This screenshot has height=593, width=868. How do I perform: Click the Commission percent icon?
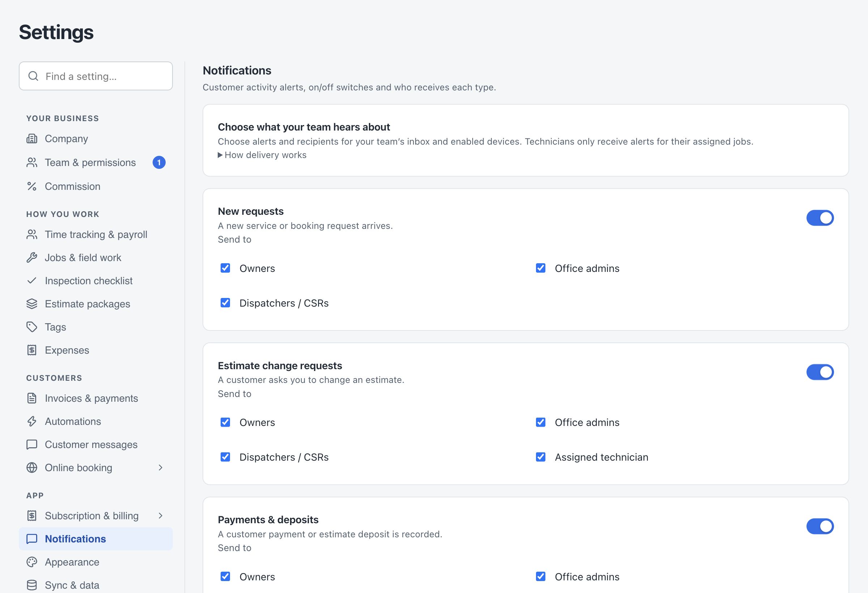point(32,186)
